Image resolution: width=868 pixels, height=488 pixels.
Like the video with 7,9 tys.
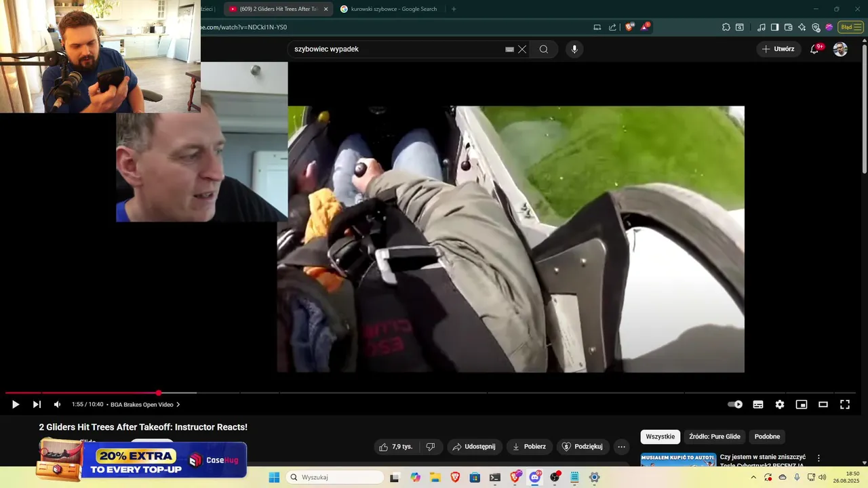[x=396, y=447]
